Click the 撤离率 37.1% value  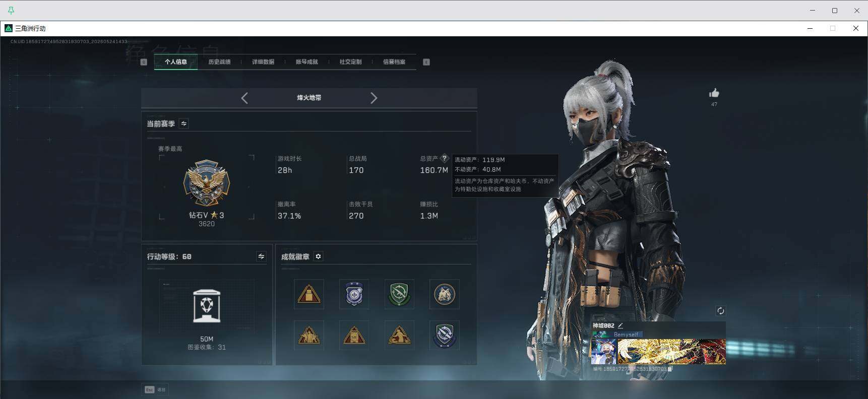pyautogui.click(x=289, y=216)
